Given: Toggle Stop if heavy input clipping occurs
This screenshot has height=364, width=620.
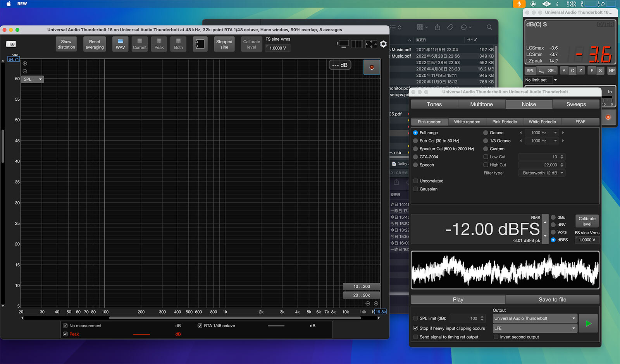Looking at the screenshot, I should point(415,328).
